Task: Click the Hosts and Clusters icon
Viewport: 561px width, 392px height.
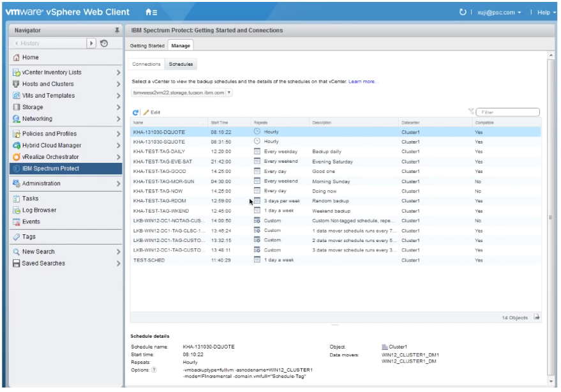Action: (16, 84)
